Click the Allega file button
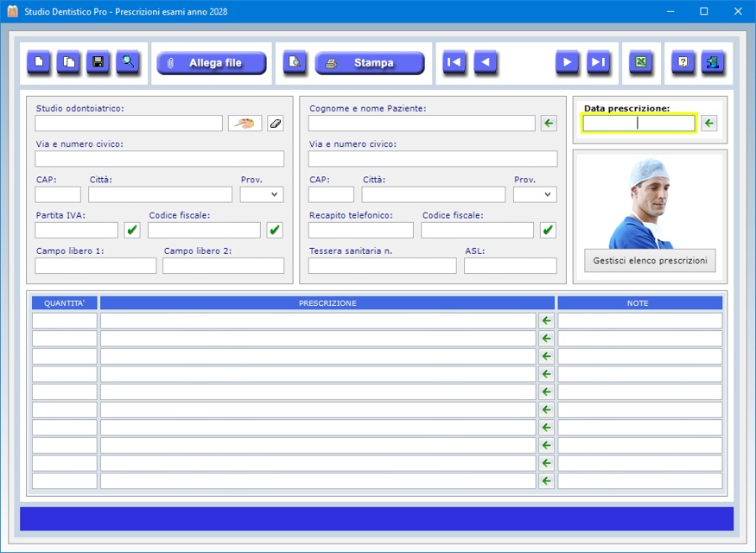 [212, 63]
